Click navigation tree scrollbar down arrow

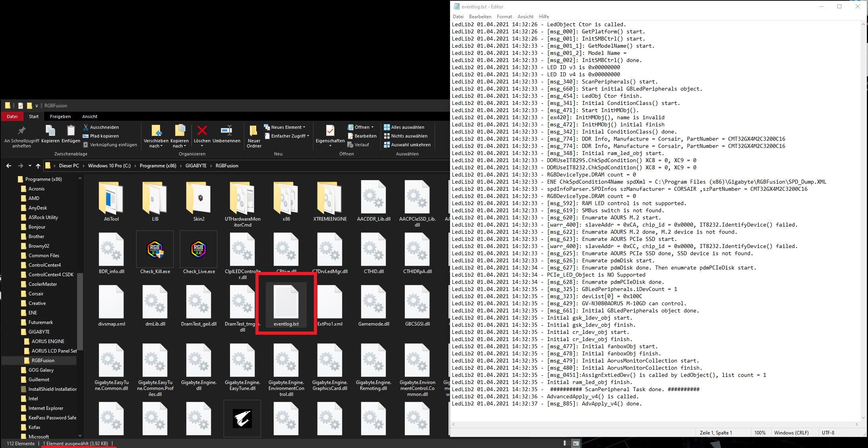coord(80,435)
